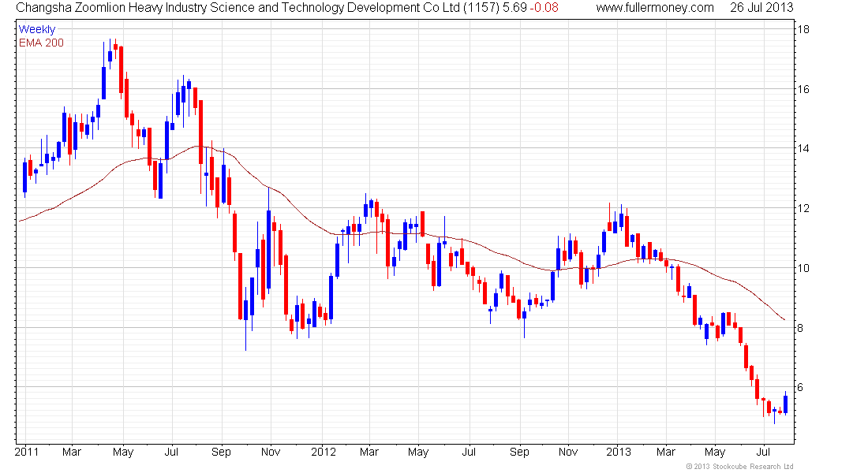Click the 16 price axis label
The width and height of the screenshot is (868, 473).
click(x=803, y=89)
